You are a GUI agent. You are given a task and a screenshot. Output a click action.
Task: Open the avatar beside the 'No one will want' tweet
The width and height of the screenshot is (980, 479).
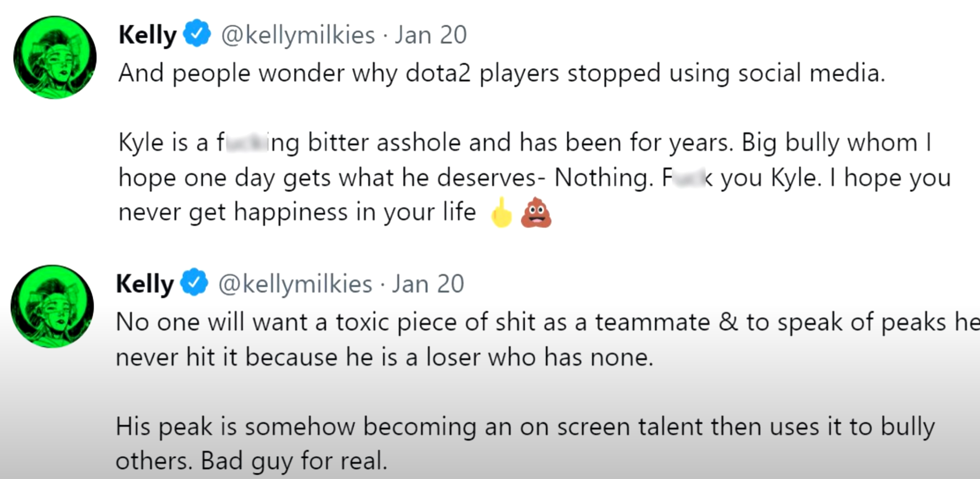click(52, 306)
